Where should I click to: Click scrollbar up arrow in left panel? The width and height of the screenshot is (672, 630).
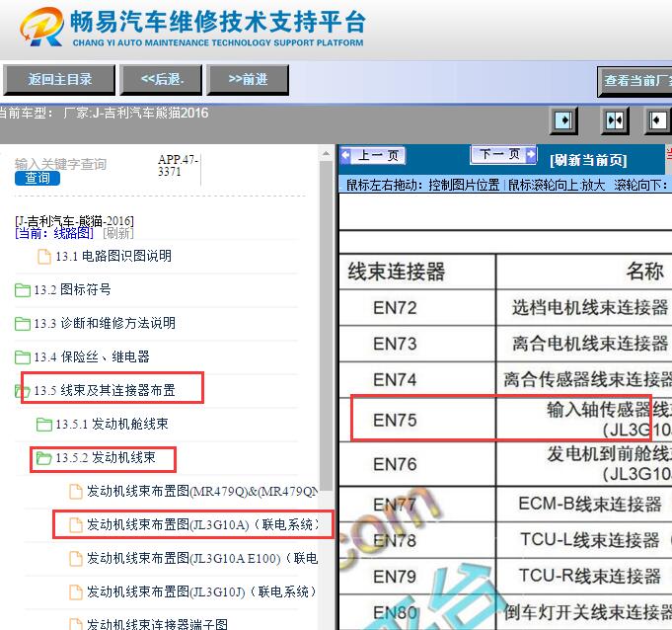327,153
